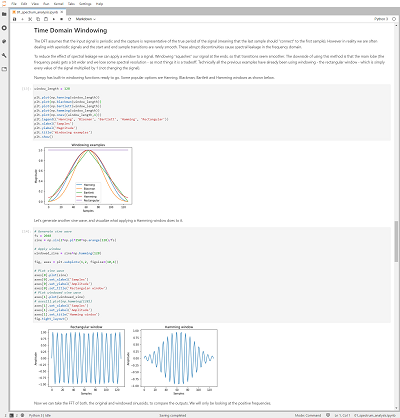Image resolution: width=400 pixels, height=418 pixels.
Task: Open the Markdown cell type dropdown
Action: coord(85,19)
